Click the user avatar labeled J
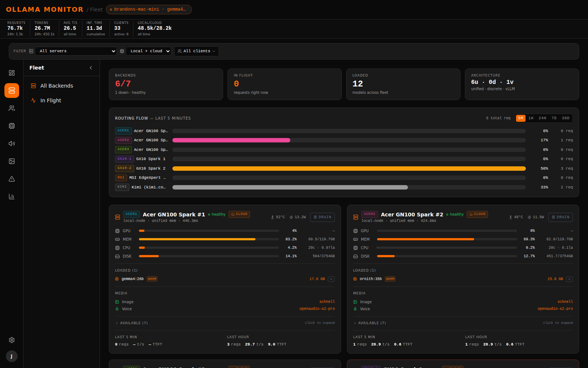This screenshot has width=588, height=368. [12, 356]
